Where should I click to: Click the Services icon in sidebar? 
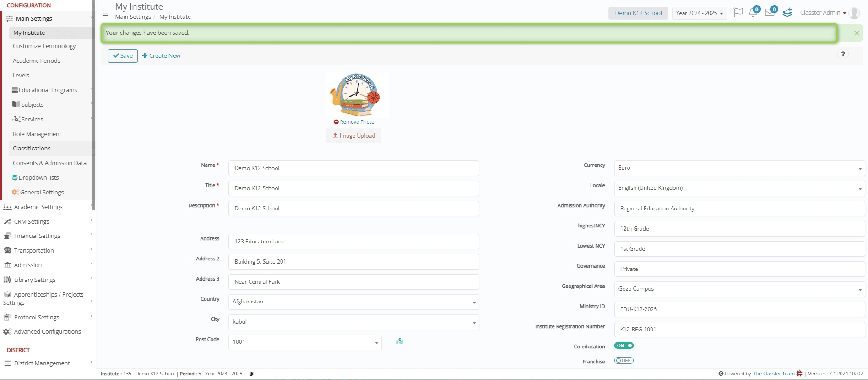[x=16, y=119]
